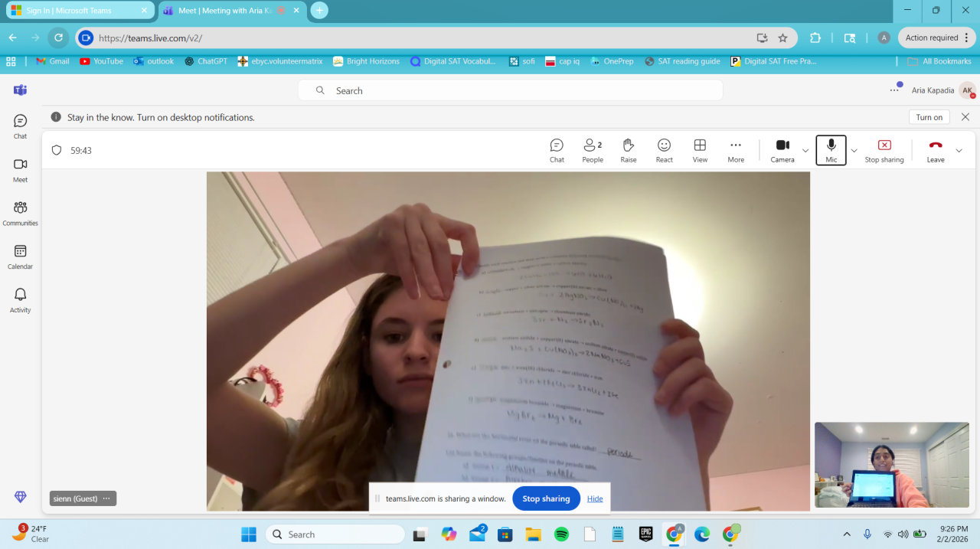The width and height of the screenshot is (980, 549).
Task: Open ChatGPT bookmark
Action: click(x=205, y=61)
